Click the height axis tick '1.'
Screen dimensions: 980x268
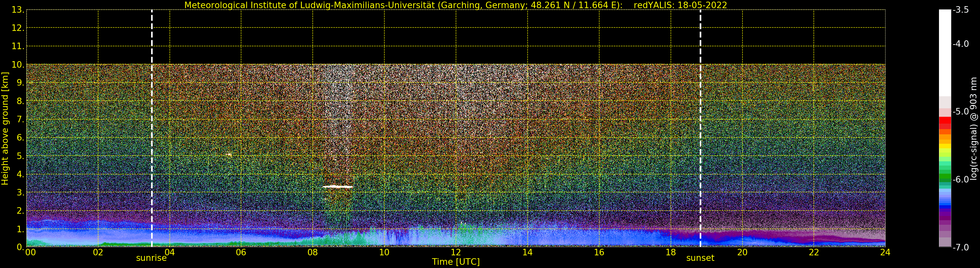pyautogui.click(x=21, y=229)
